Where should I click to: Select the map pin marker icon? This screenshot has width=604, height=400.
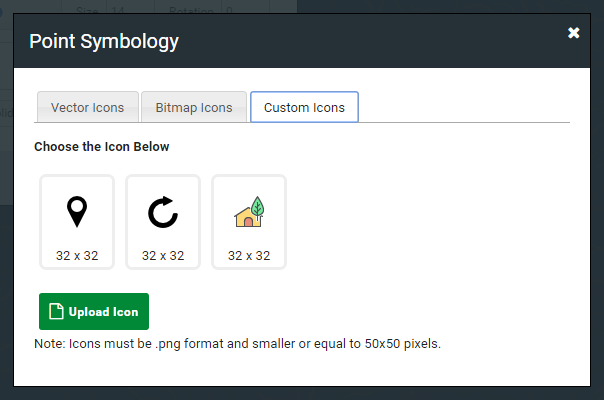tap(77, 212)
